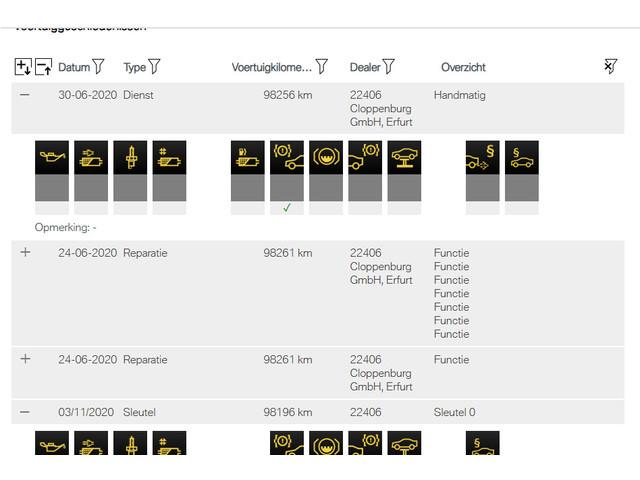640x480 pixels.
Task: Click the oil can icon in Sleutel row
Action: [x=52, y=443]
